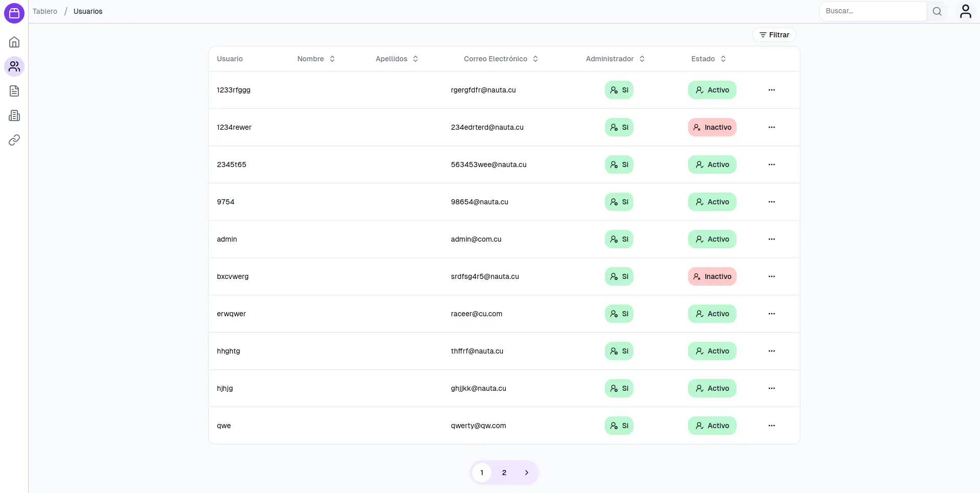Click email admin@com.cu
Viewport: 980px width, 493px height.
click(x=476, y=239)
